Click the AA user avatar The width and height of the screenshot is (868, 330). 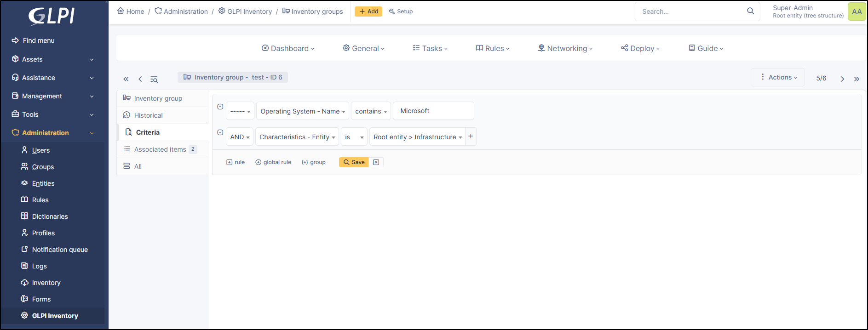[857, 11]
